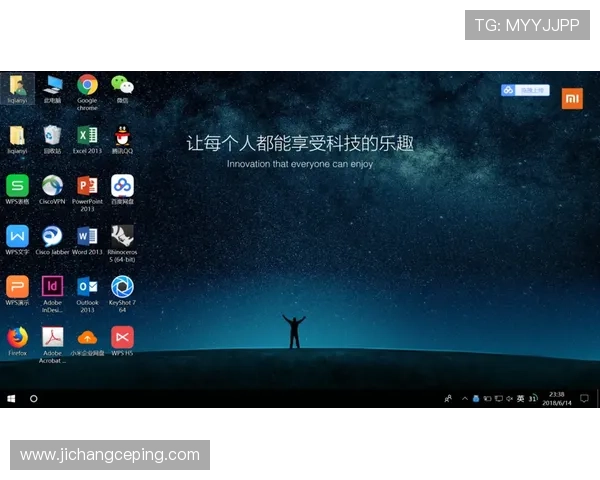Click the Baidu upload floating widget
This screenshot has width=600, height=480.
[525, 90]
